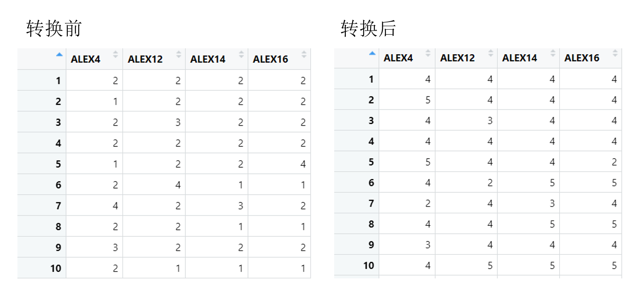644x290 pixels.
Task: Click sort arrows for ALEX12 in 转换前 table
Action: tap(179, 55)
